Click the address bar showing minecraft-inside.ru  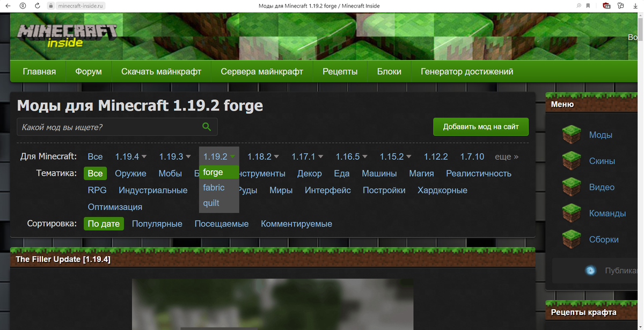[x=80, y=6]
